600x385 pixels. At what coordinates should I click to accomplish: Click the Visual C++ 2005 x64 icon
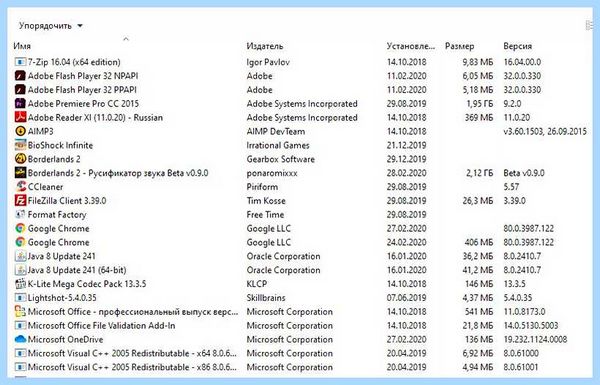[20, 353]
